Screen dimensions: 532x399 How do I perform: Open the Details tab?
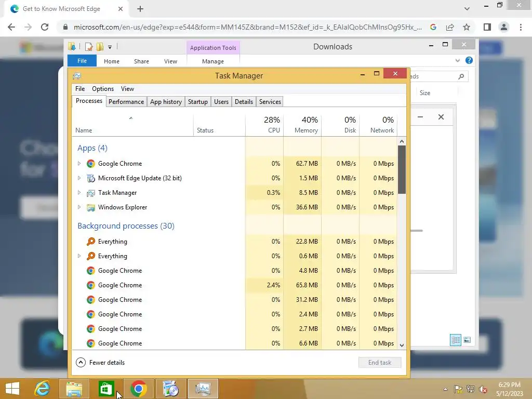(244, 102)
